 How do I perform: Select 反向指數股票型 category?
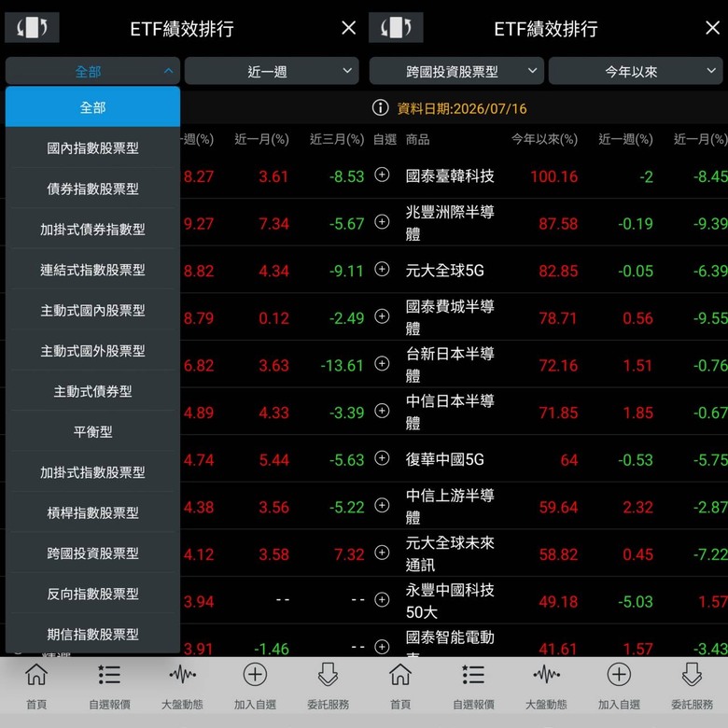tap(92, 594)
